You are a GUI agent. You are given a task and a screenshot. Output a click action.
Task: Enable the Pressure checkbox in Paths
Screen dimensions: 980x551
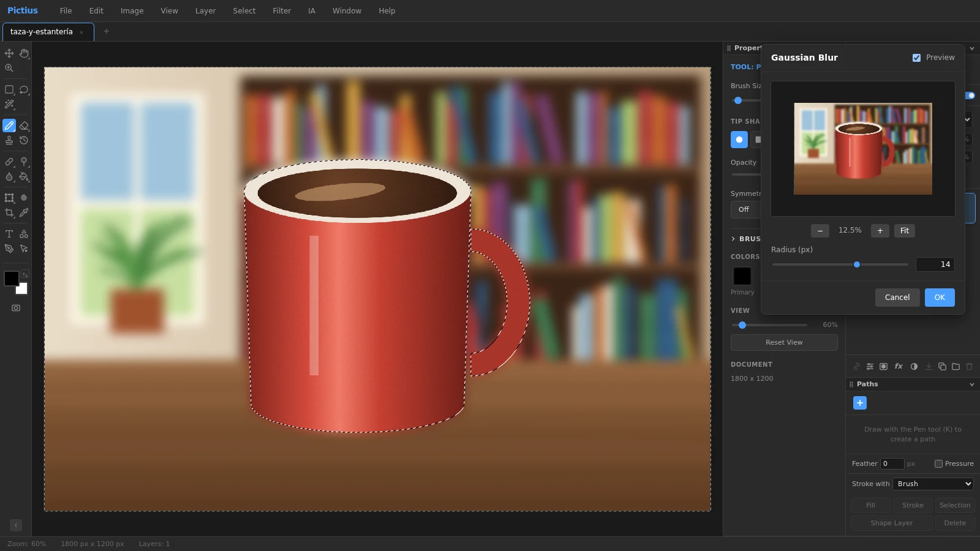tap(938, 463)
